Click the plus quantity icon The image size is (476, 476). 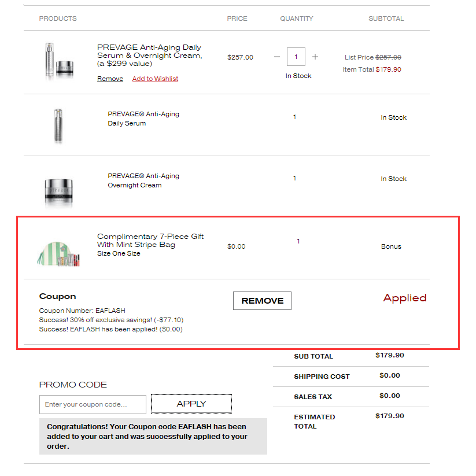click(315, 57)
